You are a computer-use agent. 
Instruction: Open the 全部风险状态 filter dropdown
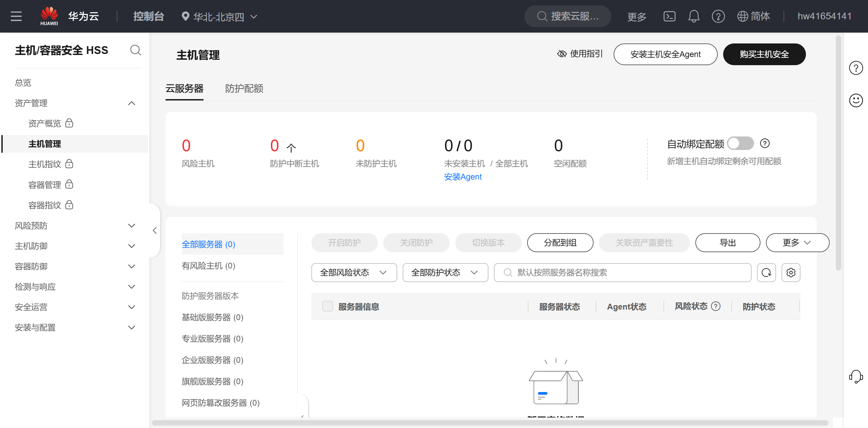[x=354, y=273]
